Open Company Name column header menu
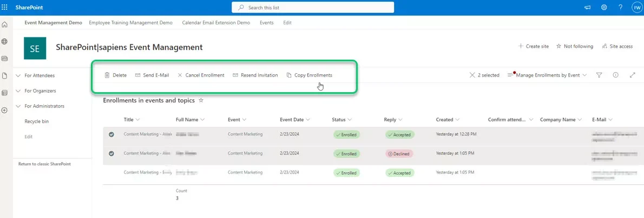 tap(561, 120)
